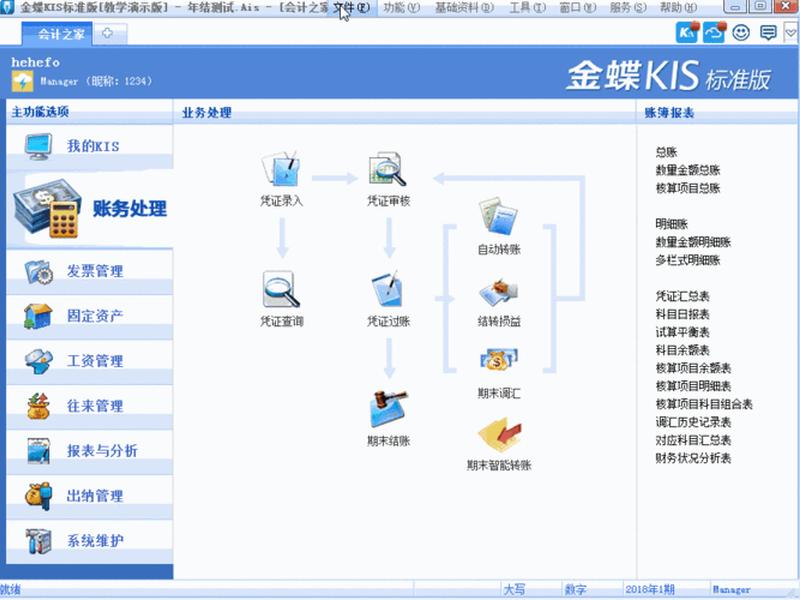Open 多栏式明细账 report
The width and height of the screenshot is (800, 600).
[687, 260]
